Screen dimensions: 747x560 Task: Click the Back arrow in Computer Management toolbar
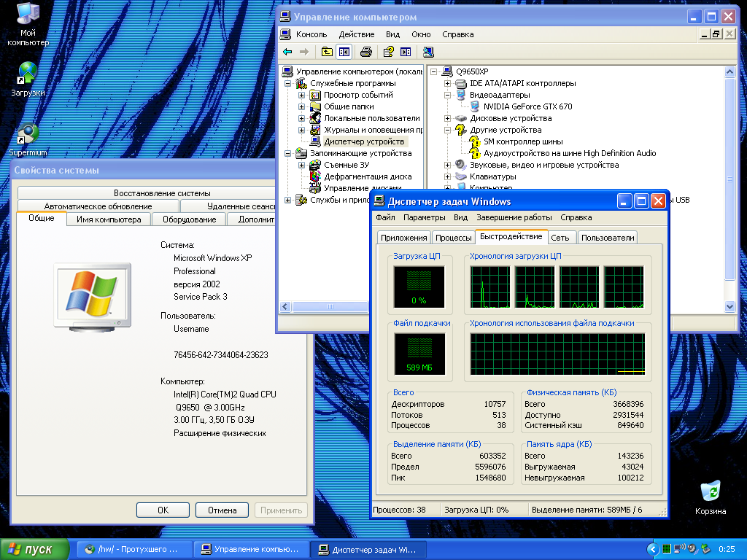(x=287, y=52)
